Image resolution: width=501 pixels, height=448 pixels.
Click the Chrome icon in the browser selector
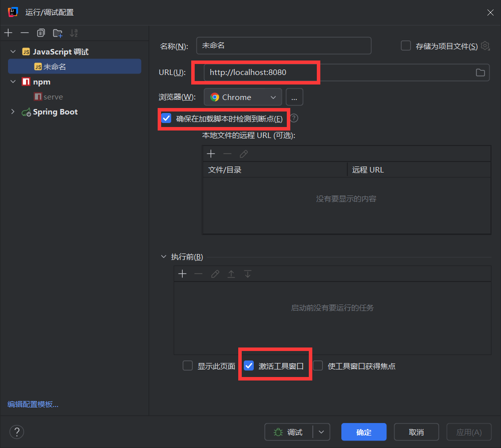point(215,97)
